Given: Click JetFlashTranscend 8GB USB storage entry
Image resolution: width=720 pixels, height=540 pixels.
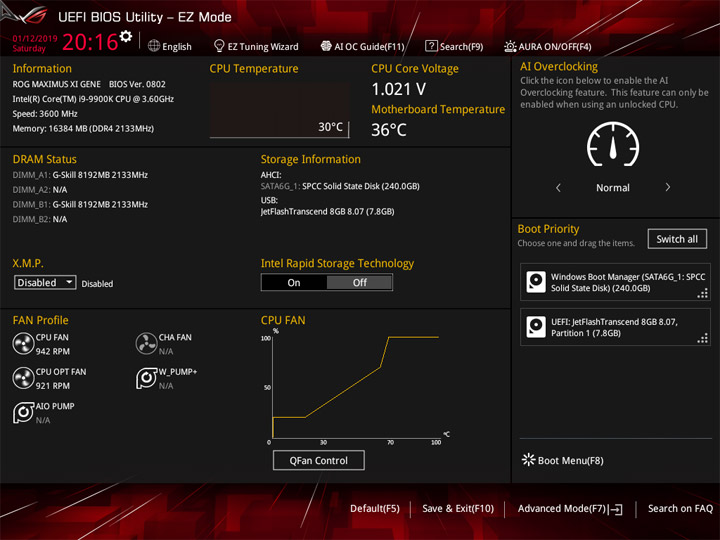Looking at the screenshot, I should tap(327, 211).
